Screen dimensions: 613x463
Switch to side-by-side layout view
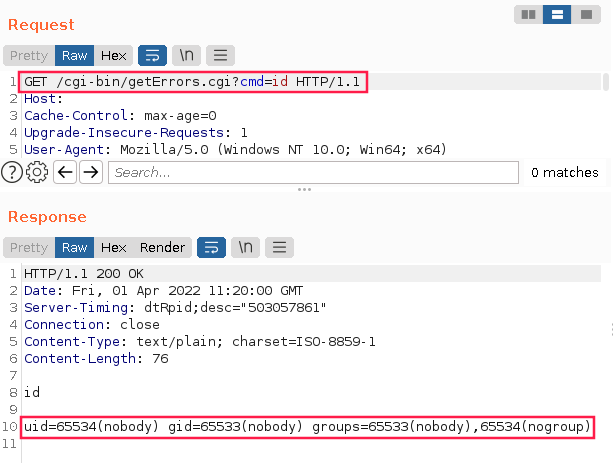[x=528, y=15]
